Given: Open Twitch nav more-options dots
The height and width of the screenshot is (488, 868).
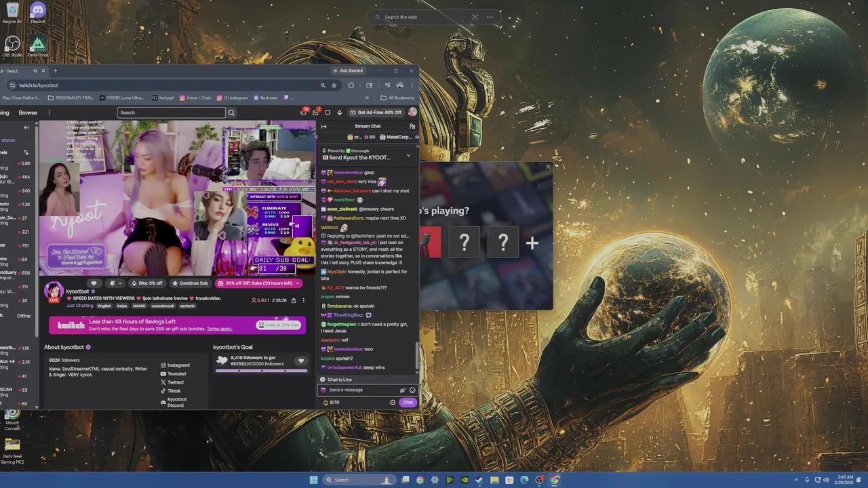Looking at the screenshot, I should click(x=49, y=113).
